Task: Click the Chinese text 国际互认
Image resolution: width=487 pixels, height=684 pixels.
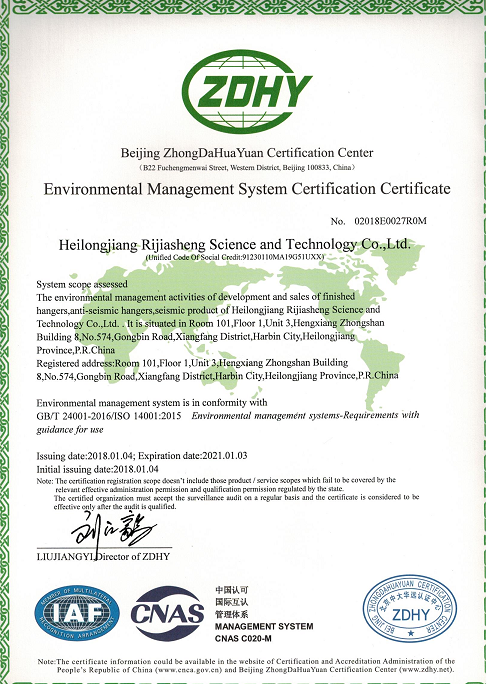Action: (232, 602)
